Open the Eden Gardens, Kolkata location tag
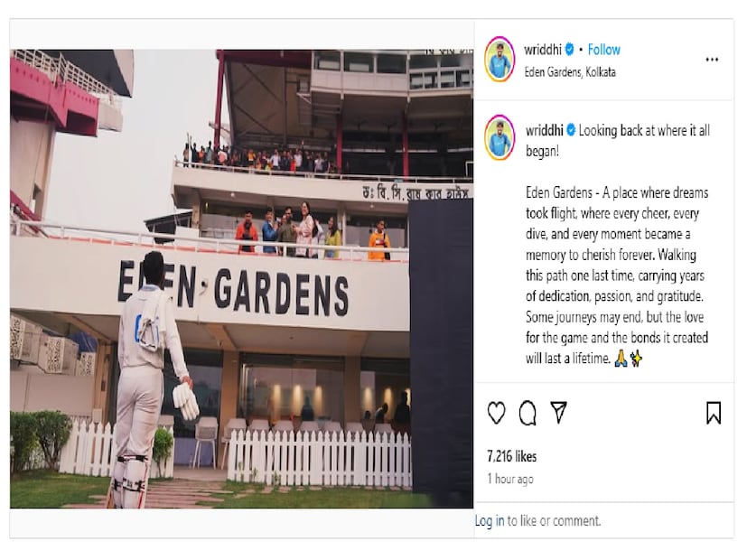 tap(570, 72)
